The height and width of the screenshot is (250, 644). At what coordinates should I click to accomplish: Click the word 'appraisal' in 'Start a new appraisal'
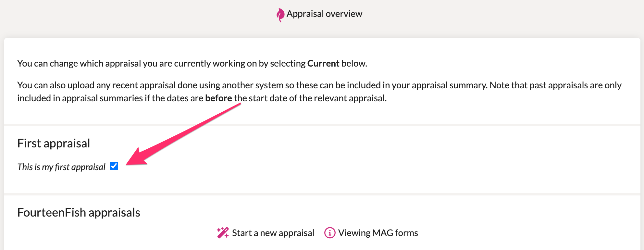click(x=296, y=233)
